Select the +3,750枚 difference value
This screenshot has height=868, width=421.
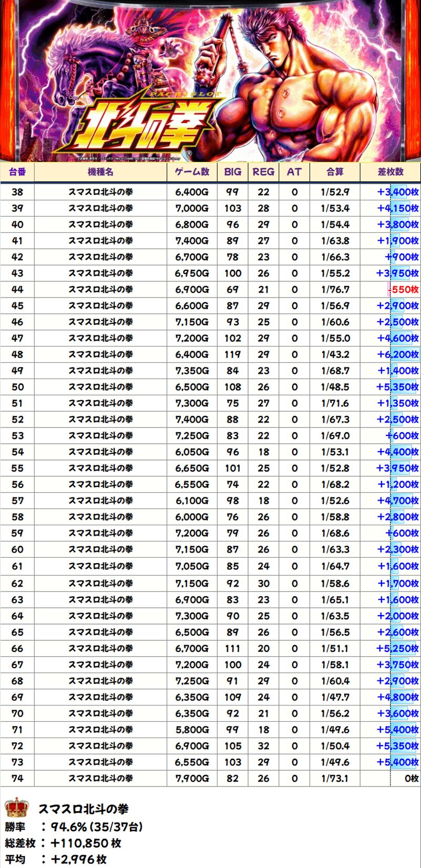pyautogui.click(x=398, y=665)
